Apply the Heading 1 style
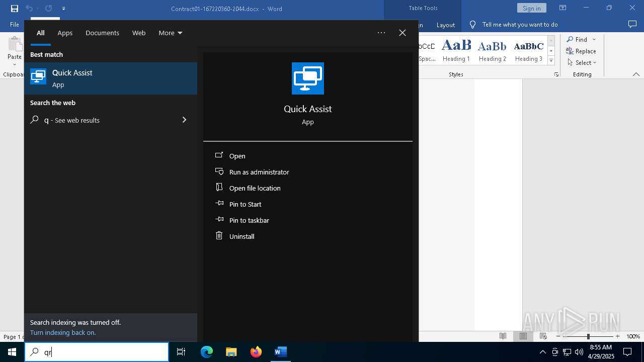Image resolution: width=644 pixels, height=362 pixels. pos(456,50)
